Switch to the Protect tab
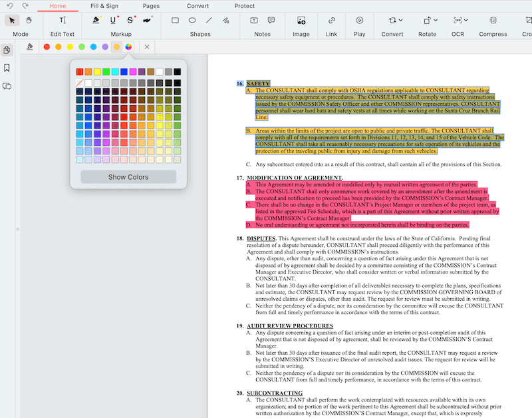 [244, 6]
